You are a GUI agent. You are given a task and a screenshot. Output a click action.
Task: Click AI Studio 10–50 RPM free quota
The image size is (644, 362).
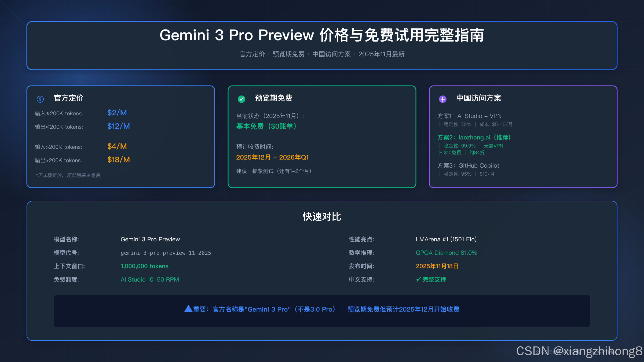(150, 279)
